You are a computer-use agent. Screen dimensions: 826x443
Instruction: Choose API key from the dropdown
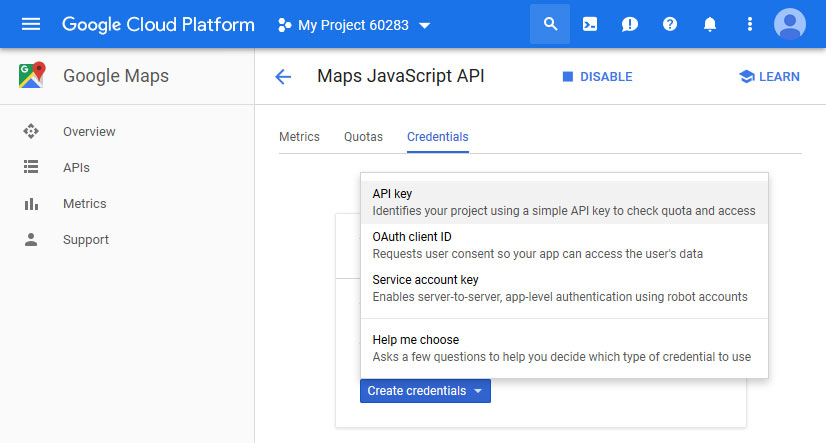[x=564, y=202]
